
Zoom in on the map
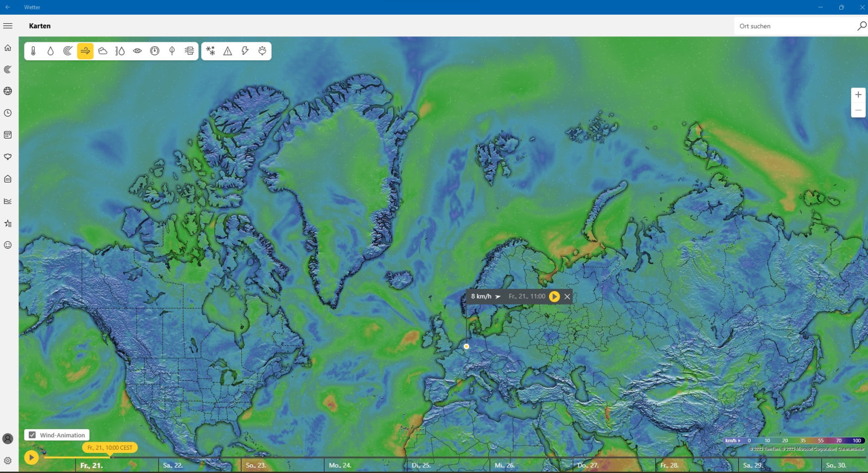(x=858, y=94)
